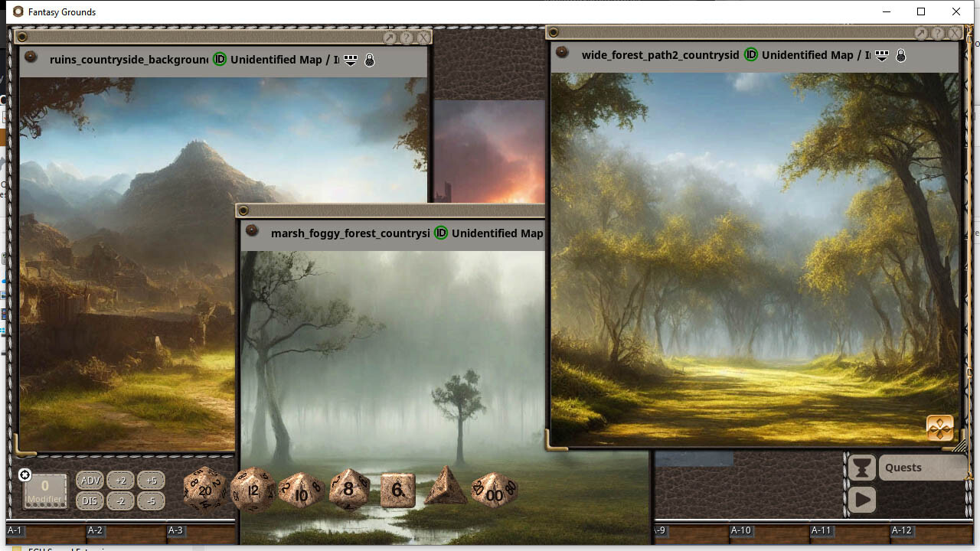Screen dimensions: 980x551
Task: Apply the +5 modifier
Action: point(151,480)
